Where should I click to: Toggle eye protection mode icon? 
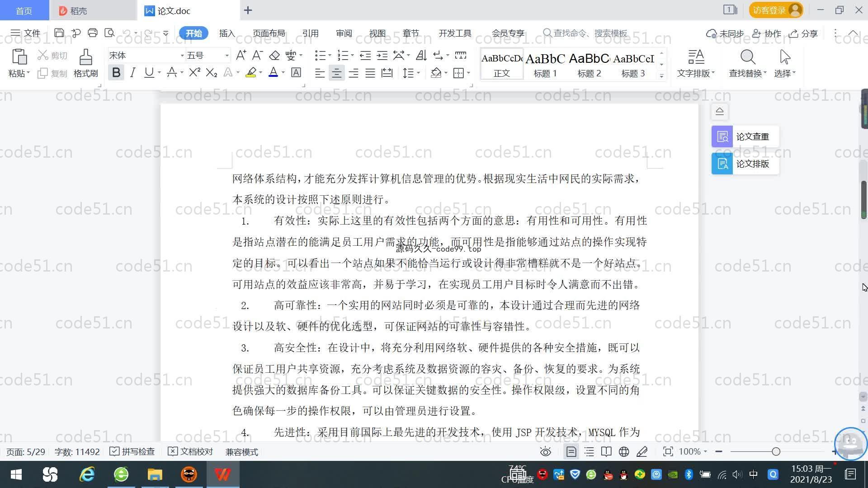[546, 451]
